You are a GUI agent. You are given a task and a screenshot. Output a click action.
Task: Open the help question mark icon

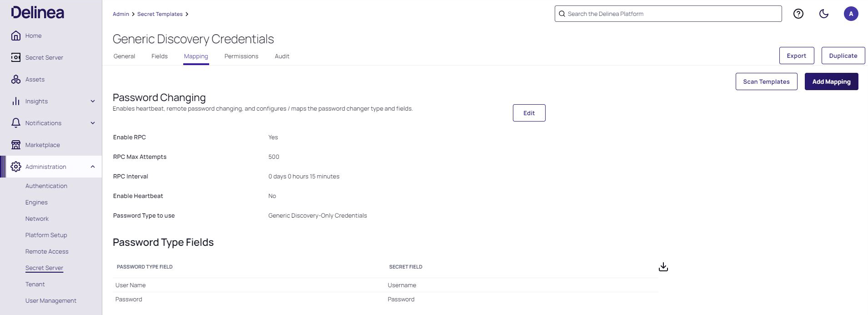798,14
